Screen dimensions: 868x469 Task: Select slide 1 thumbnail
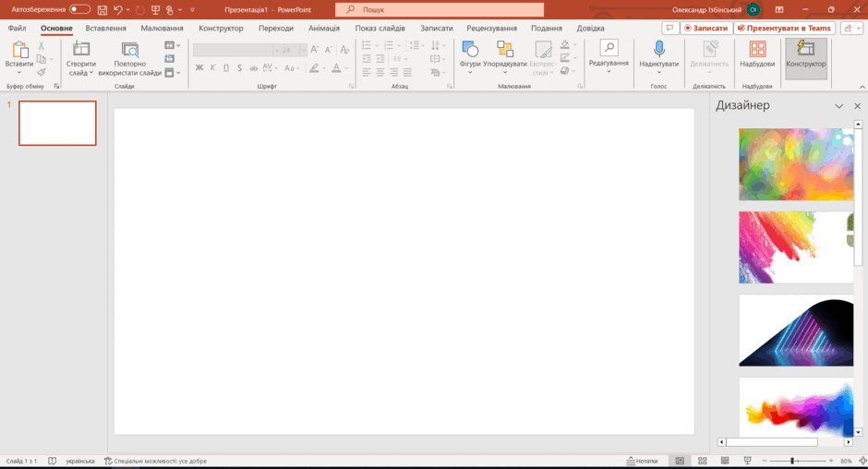point(57,123)
